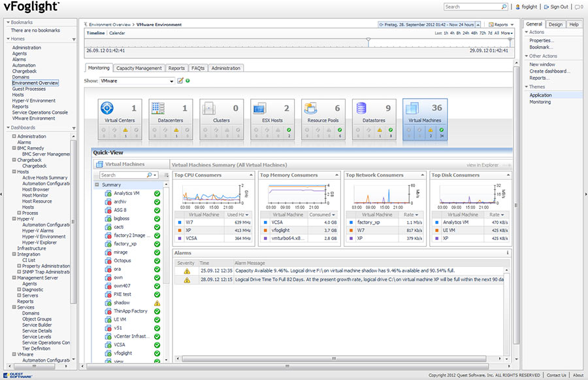
Task: Switch to Calendar view of timeline
Action: click(117, 33)
